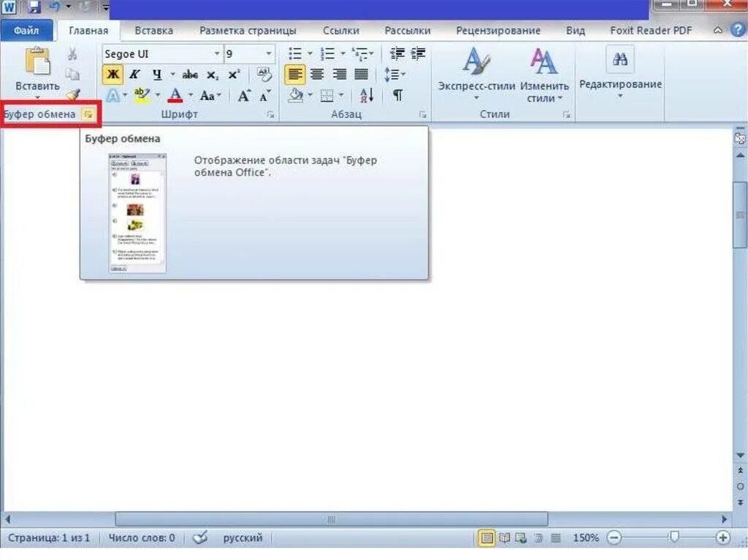This screenshot has width=748, height=560.
Task: Click the numbered list icon
Action: click(327, 53)
